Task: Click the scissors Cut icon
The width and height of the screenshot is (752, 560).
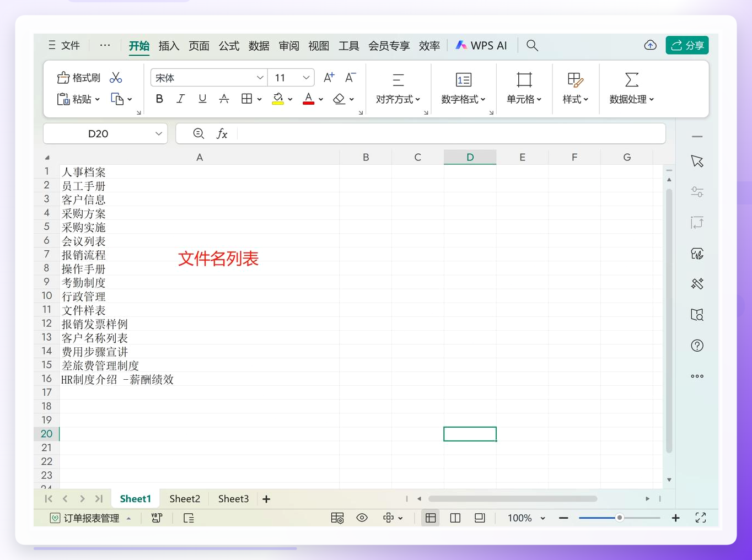Action: (x=116, y=78)
